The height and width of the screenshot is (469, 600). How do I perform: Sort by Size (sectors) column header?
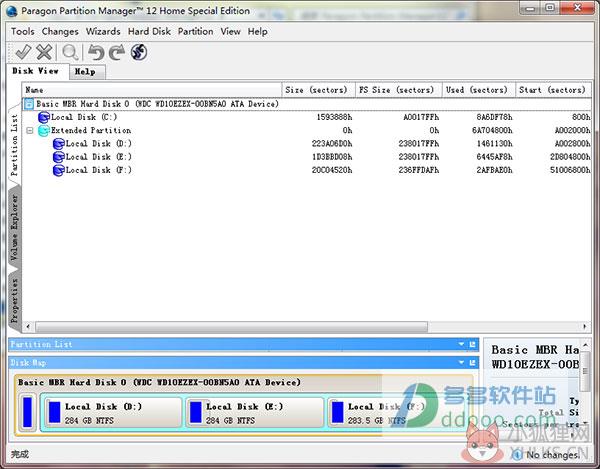(319, 90)
